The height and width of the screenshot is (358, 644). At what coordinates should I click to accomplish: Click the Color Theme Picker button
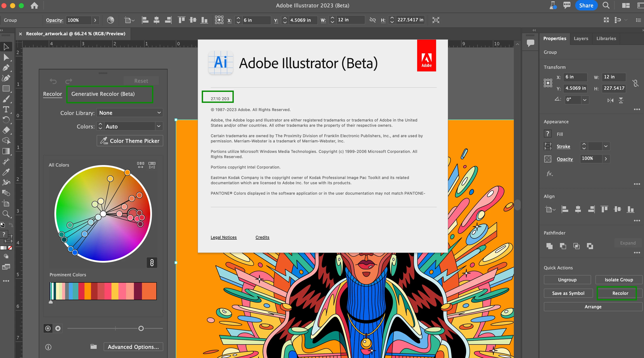pos(130,141)
